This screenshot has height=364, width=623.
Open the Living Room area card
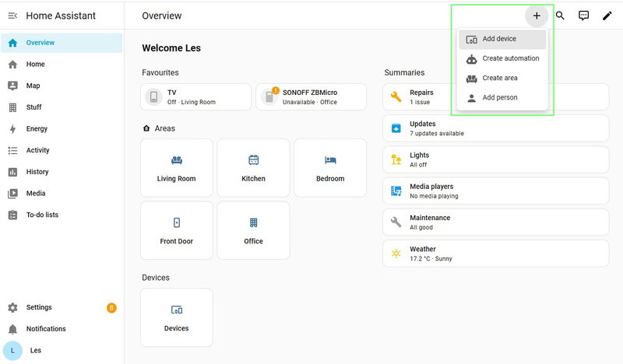(x=177, y=168)
